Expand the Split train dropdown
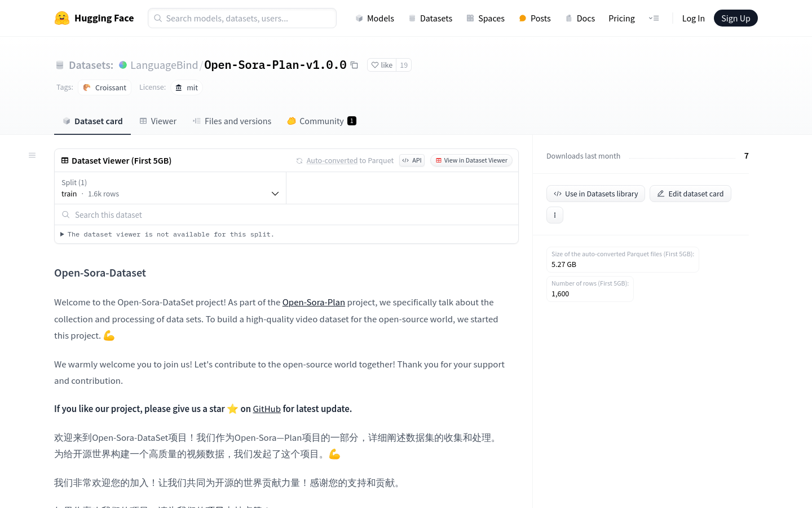 [170, 188]
